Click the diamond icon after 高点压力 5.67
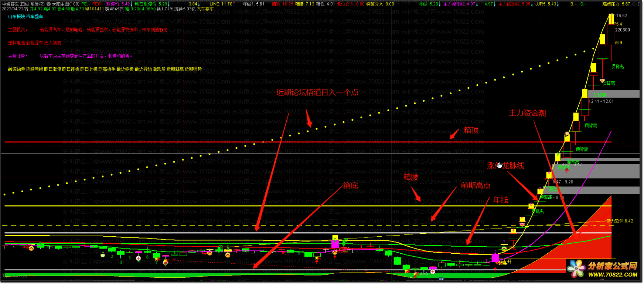Image resolution: width=644 pixels, height=284 pixels. coord(634,4)
